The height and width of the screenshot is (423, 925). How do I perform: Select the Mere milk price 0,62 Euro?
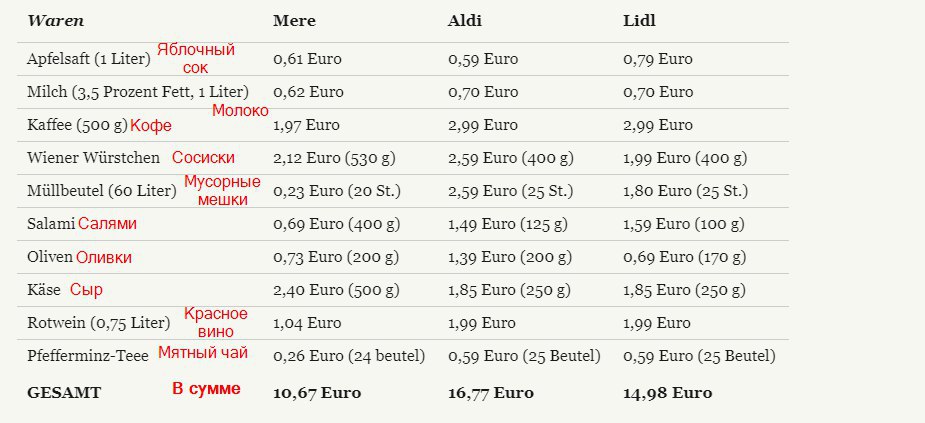[308, 92]
